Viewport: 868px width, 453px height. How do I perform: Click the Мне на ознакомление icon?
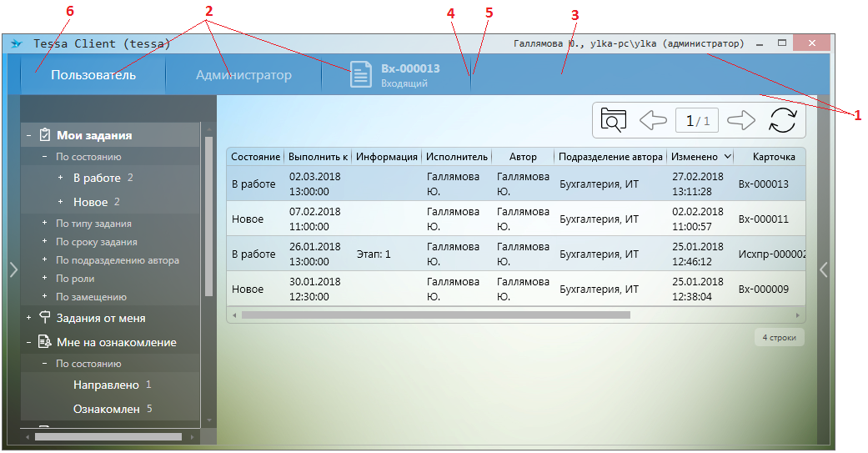pyautogui.click(x=45, y=342)
